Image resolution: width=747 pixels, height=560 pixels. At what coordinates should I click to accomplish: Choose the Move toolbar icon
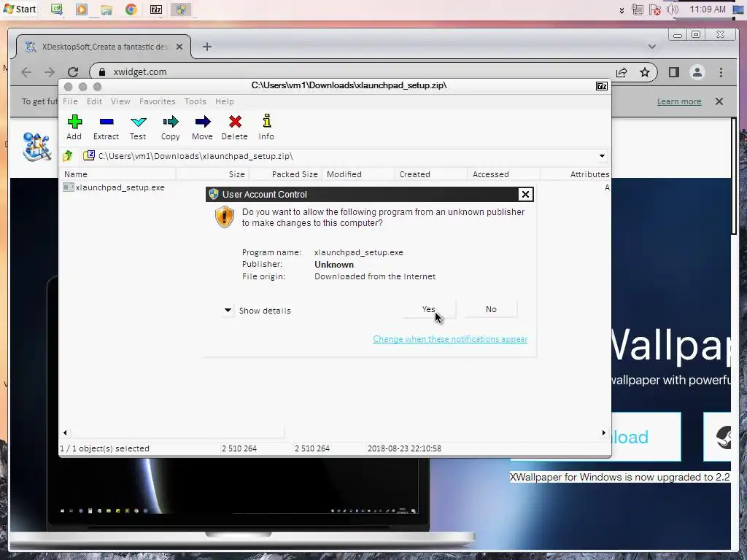tap(203, 127)
